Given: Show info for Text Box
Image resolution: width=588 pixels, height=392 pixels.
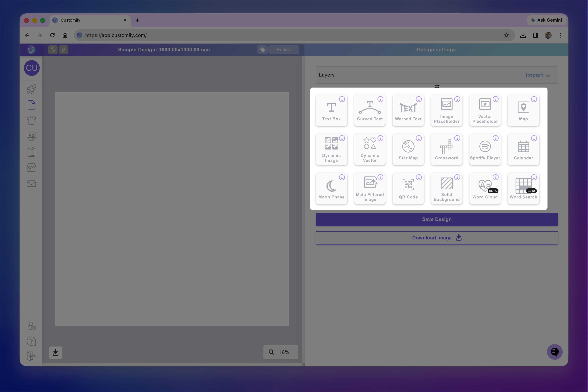Looking at the screenshot, I should pyautogui.click(x=342, y=99).
